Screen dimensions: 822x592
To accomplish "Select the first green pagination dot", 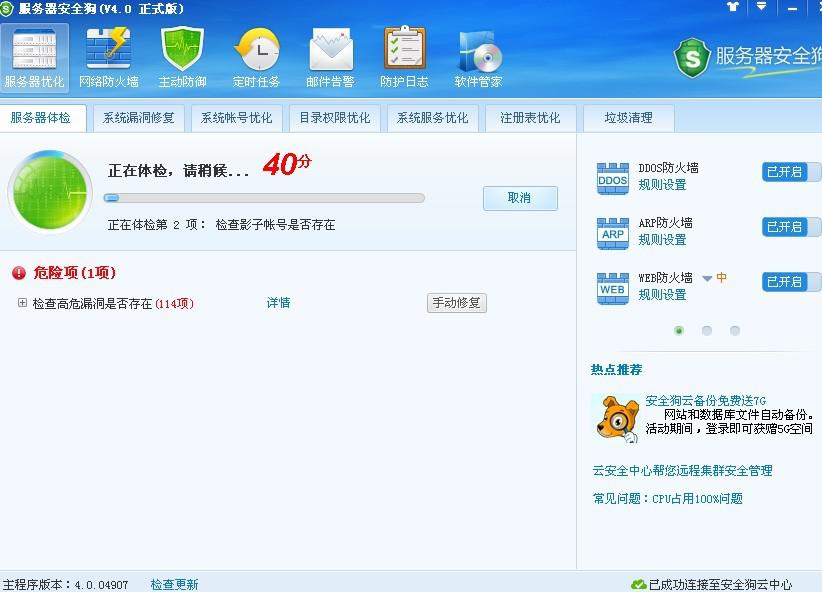I will point(679,330).
